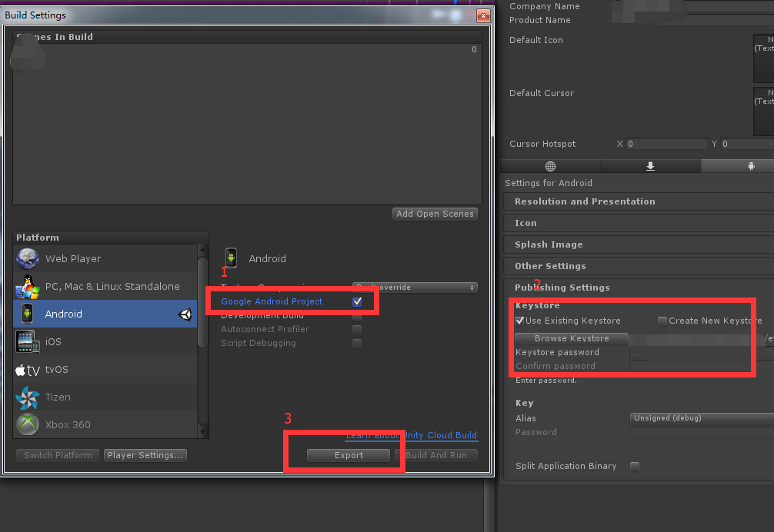This screenshot has width=774, height=532.
Task: Select the Xbox 360 icon
Action: [27, 424]
